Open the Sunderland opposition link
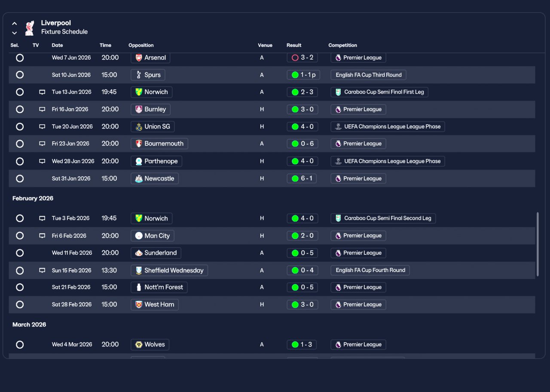Image resolution: width=550 pixels, height=392 pixels. pyautogui.click(x=156, y=253)
